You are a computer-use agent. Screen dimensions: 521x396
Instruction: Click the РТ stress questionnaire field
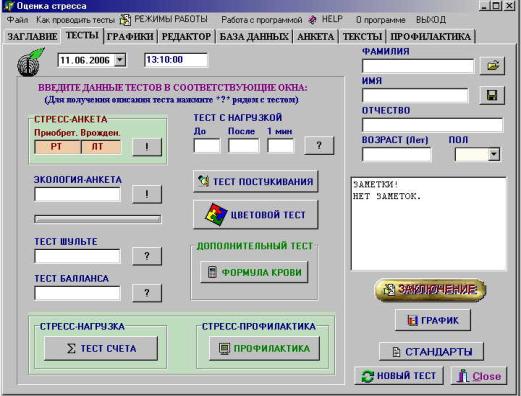point(57,147)
